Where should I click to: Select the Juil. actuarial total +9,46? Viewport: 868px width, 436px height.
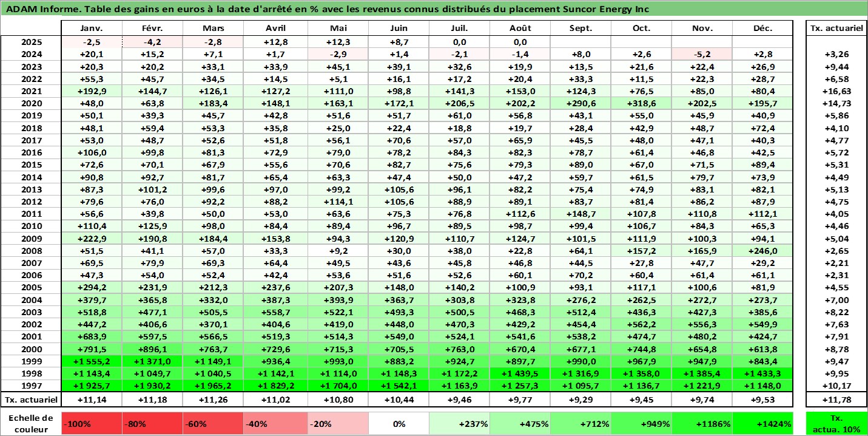[x=460, y=400]
